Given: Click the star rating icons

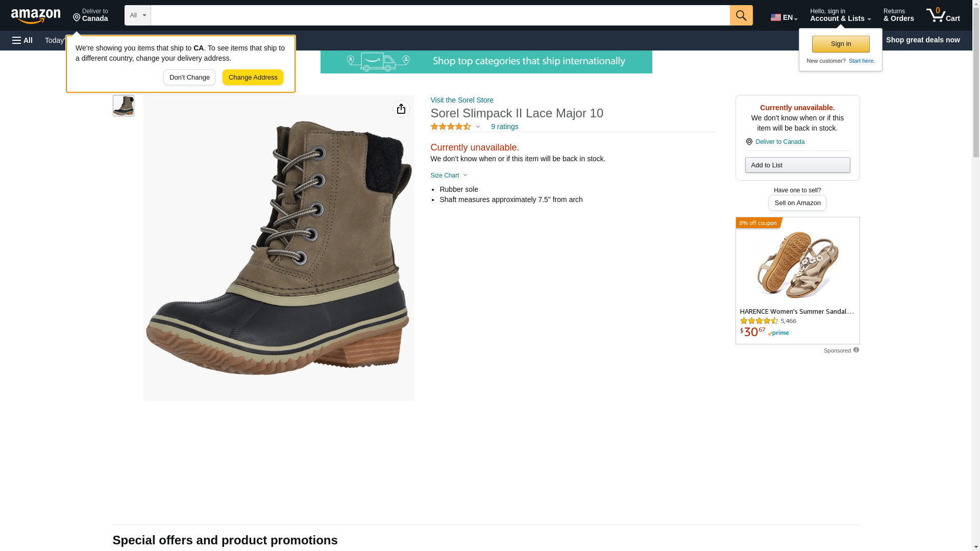Looking at the screenshot, I should click(451, 127).
